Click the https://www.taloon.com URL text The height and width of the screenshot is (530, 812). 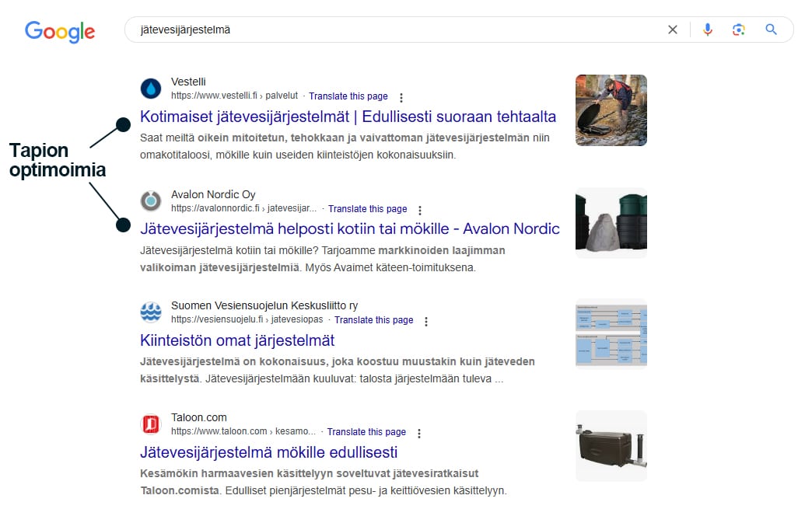pyautogui.click(x=243, y=431)
